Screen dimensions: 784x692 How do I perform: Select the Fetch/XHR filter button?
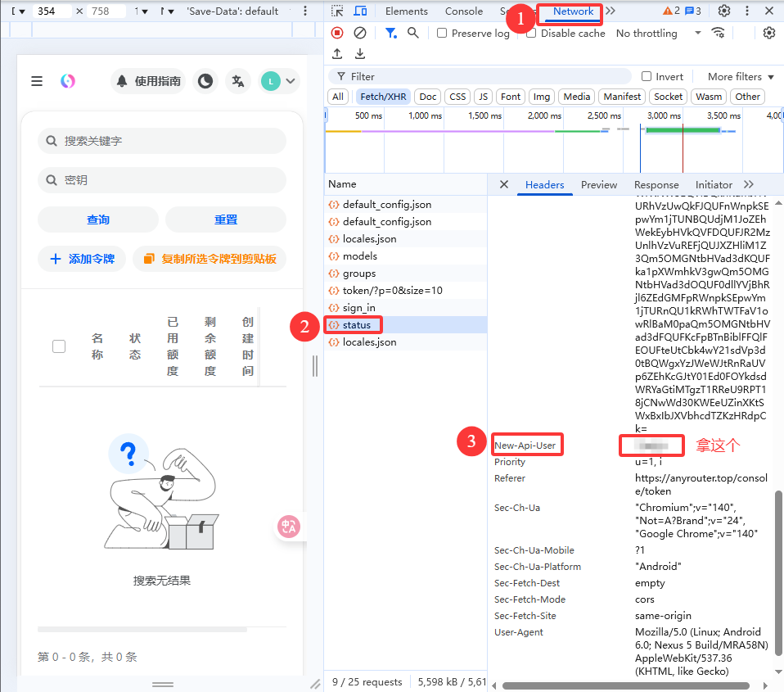click(383, 97)
